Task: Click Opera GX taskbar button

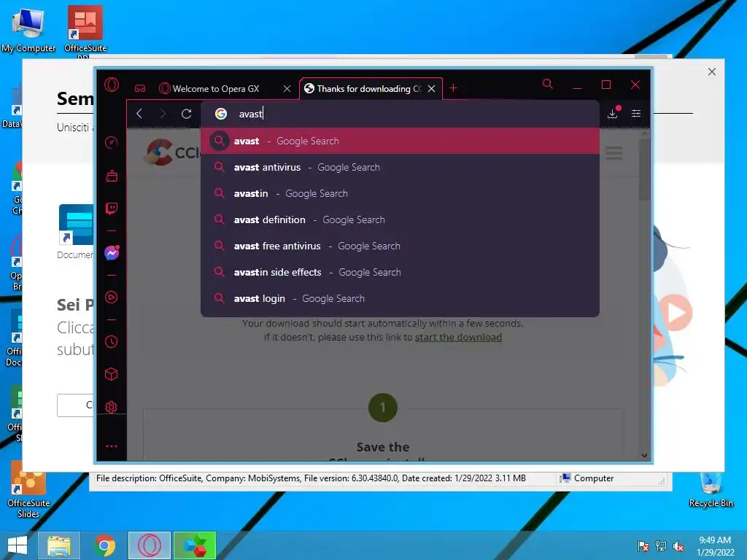Action: pyautogui.click(x=149, y=545)
